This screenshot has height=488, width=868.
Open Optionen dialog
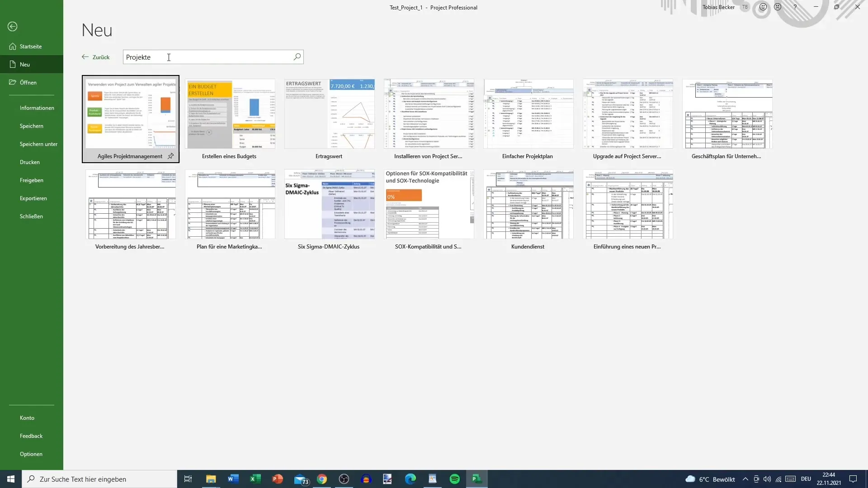click(32, 454)
